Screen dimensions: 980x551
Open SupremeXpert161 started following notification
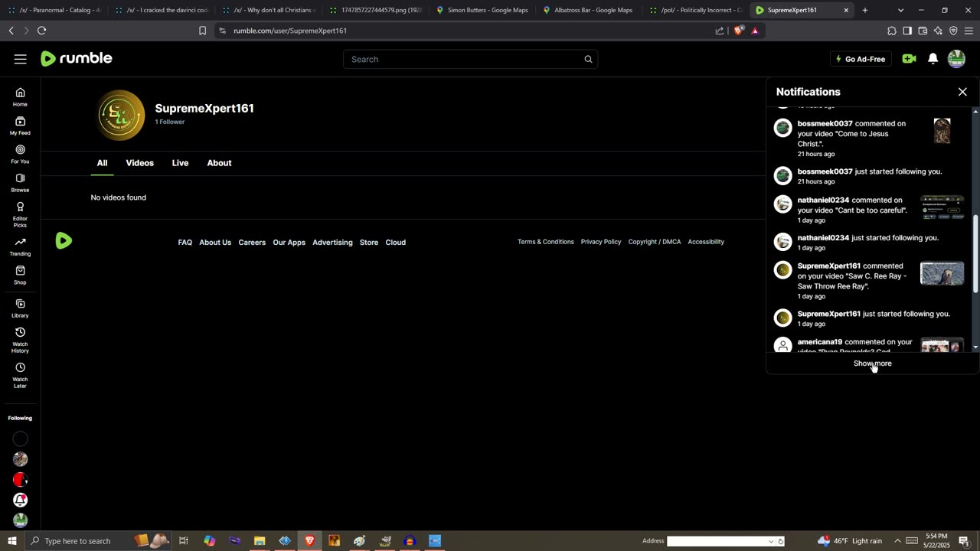coord(869,318)
